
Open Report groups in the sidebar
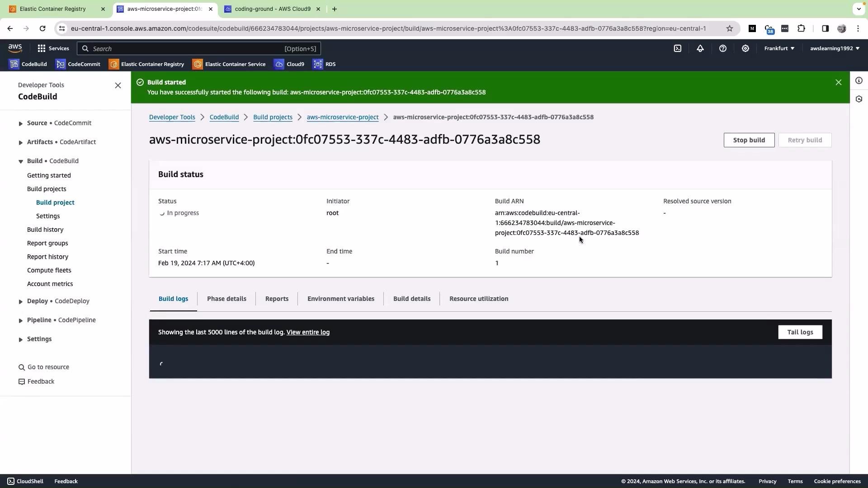[x=47, y=243]
